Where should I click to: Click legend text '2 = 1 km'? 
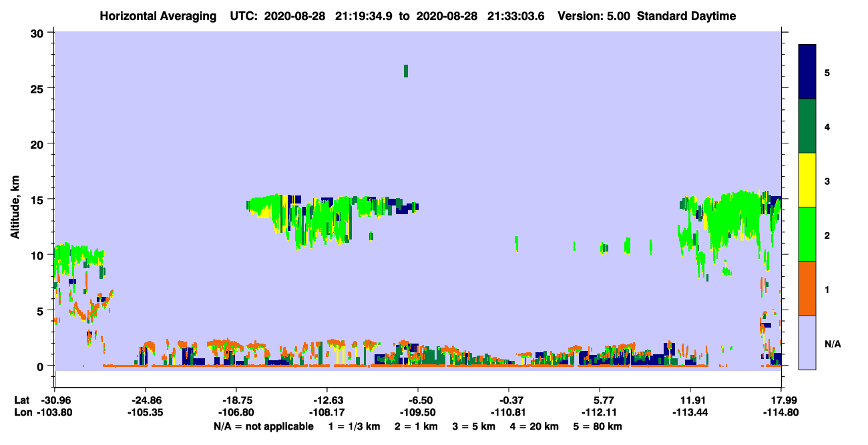[x=415, y=426]
